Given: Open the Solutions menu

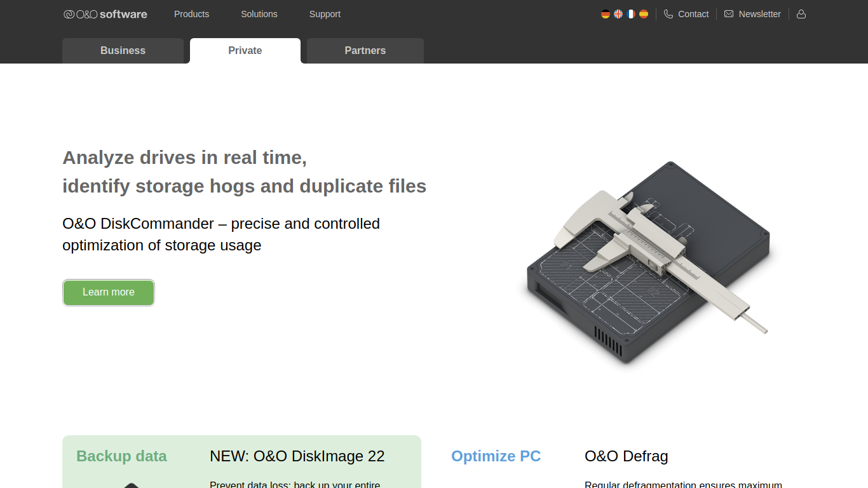Looking at the screenshot, I should coord(259,14).
